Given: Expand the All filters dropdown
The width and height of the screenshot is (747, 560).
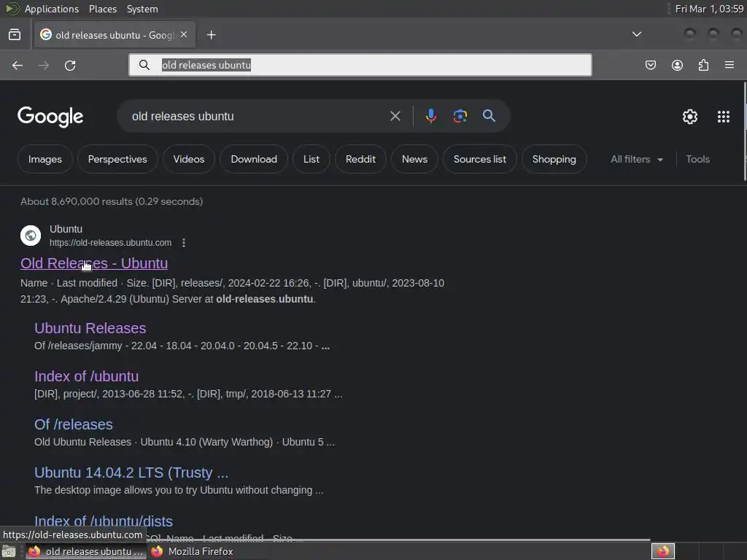Looking at the screenshot, I should [x=636, y=159].
